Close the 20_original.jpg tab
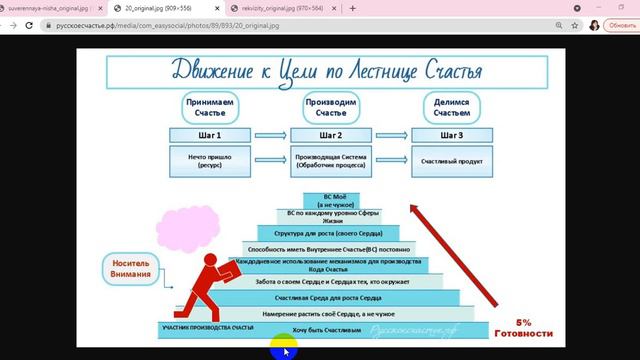Screen dimensions: 640x360 [x=217, y=8]
